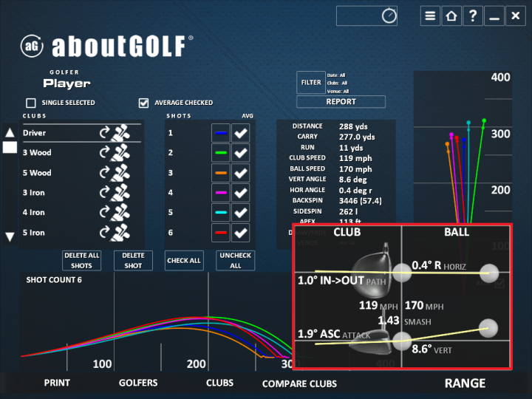Screen dimensions: 532x399
Task: Click the clubs list scroll thumb
Action: (x=10, y=147)
